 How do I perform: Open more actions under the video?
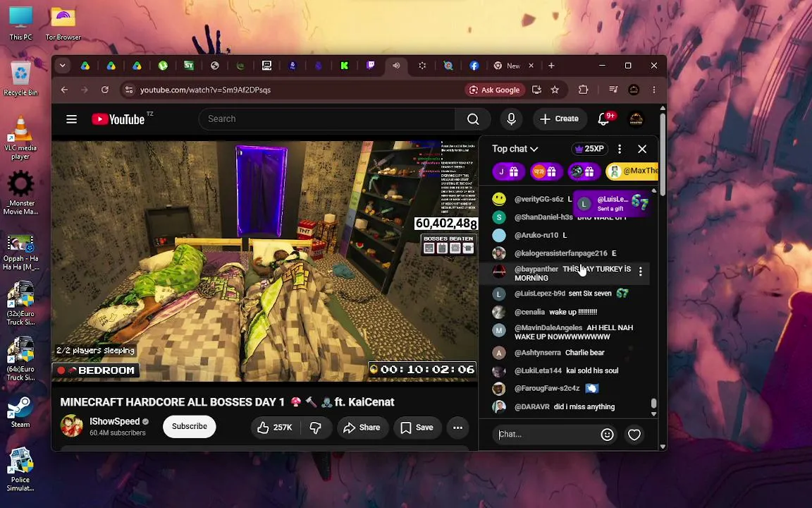click(457, 428)
